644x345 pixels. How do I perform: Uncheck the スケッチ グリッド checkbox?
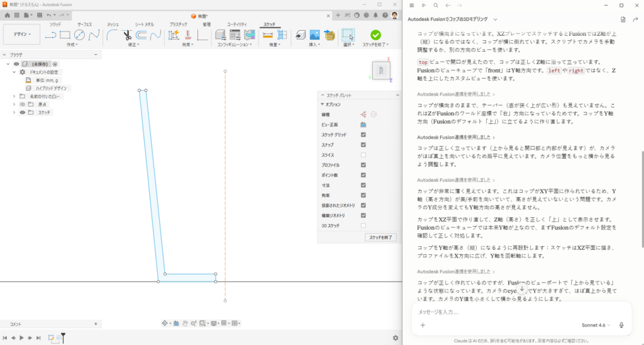pyautogui.click(x=363, y=135)
